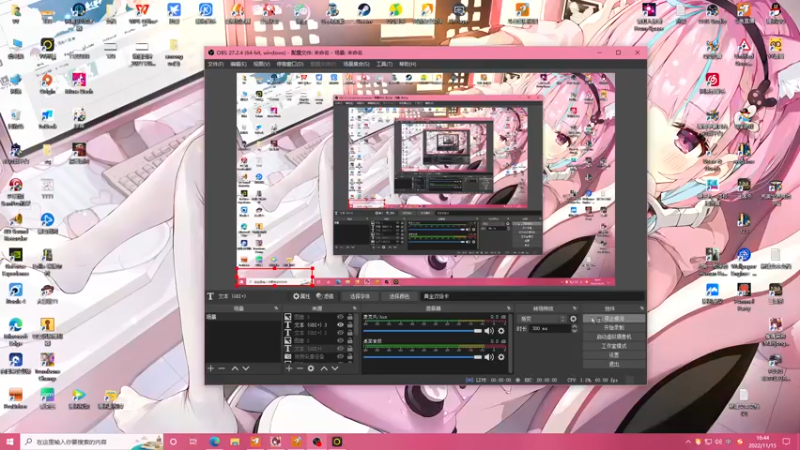Click the source text input field
Image resolution: width=800 pixels, height=450 pixels.
tap(532, 296)
